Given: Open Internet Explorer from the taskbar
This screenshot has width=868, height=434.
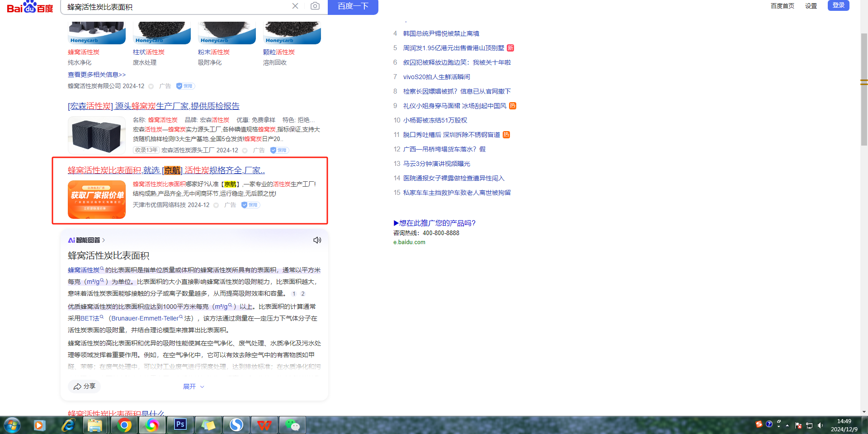Looking at the screenshot, I should tap(68, 425).
